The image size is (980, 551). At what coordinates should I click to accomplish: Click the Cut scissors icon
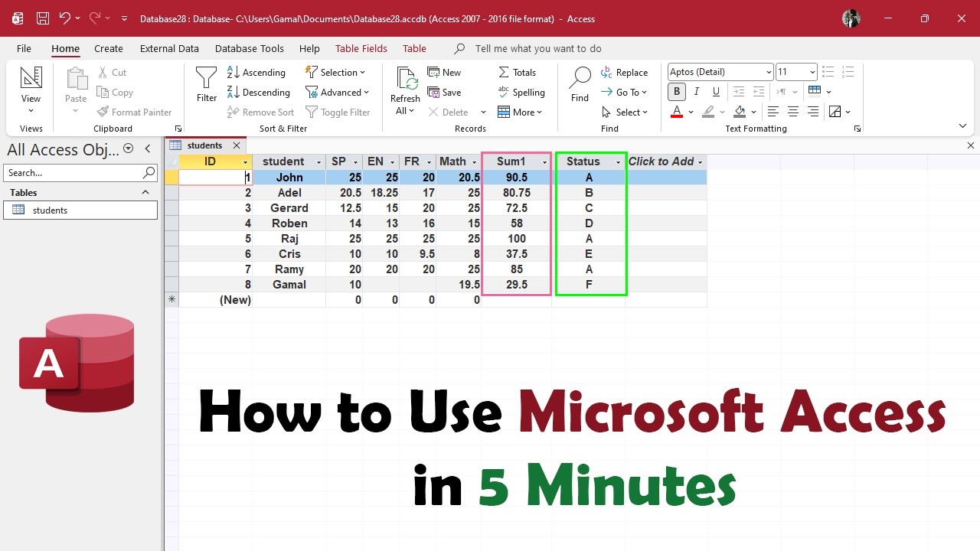[x=103, y=72]
